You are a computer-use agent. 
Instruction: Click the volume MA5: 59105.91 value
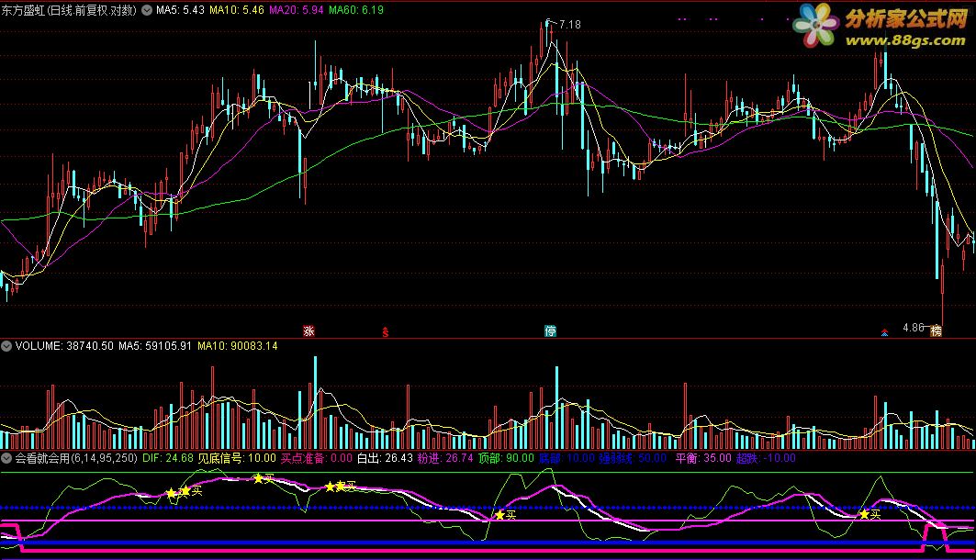coord(155,346)
